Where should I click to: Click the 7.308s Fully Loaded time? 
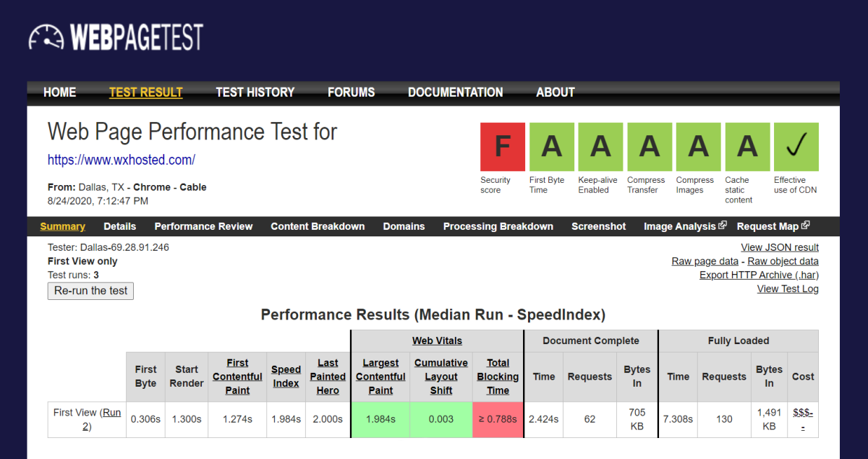678,419
